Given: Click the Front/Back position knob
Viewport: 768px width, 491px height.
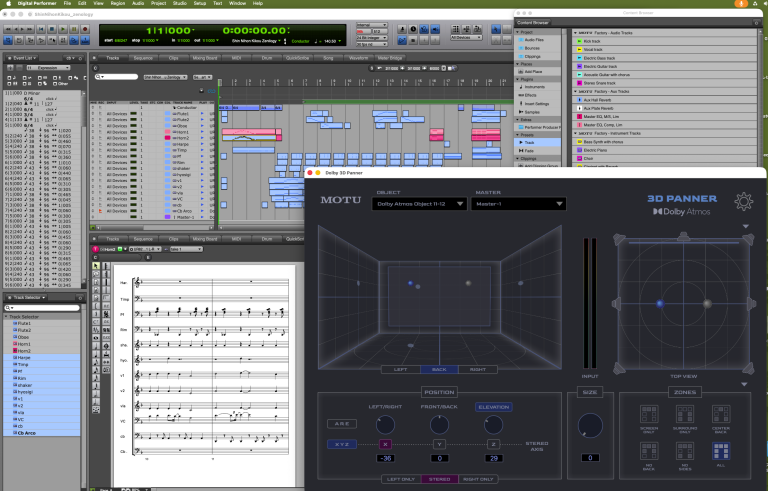Looking at the screenshot, I should click(439, 425).
